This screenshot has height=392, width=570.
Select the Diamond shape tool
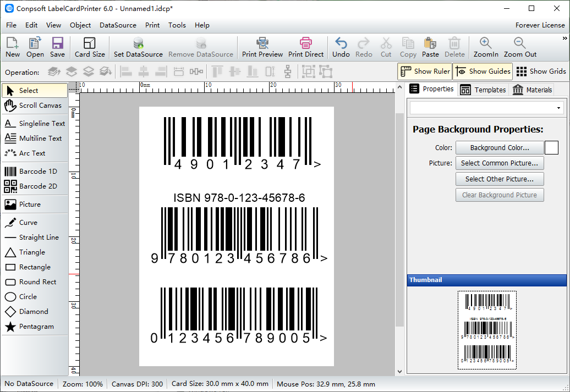pos(35,312)
